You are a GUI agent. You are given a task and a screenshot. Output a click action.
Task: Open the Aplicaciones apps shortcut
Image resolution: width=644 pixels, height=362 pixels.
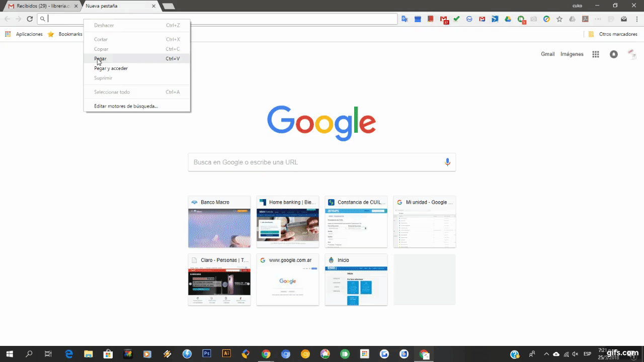[x=24, y=34]
